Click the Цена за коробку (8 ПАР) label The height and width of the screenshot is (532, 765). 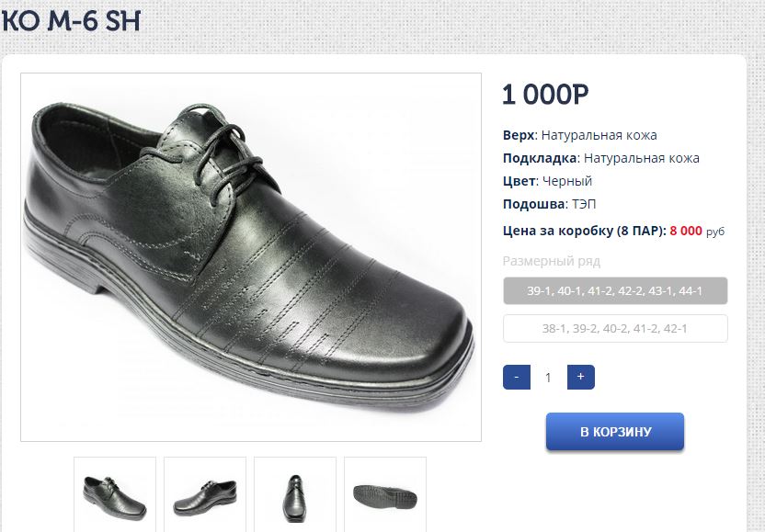[584, 231]
